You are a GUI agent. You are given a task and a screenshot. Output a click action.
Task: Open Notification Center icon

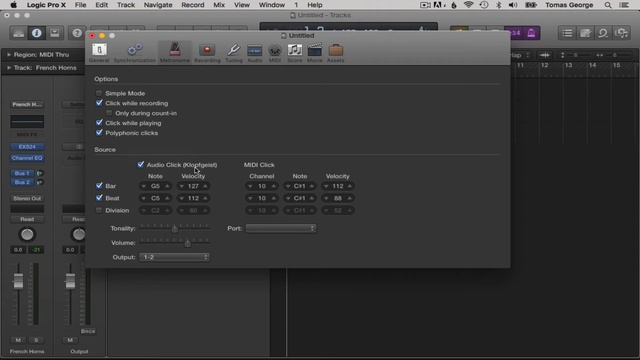[x=624, y=5]
